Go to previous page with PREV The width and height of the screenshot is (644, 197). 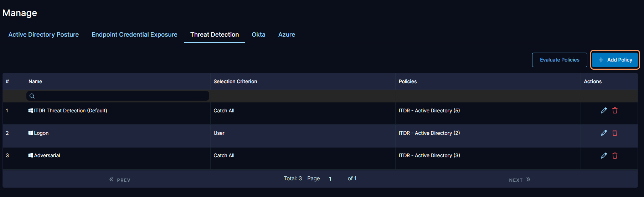point(120,180)
